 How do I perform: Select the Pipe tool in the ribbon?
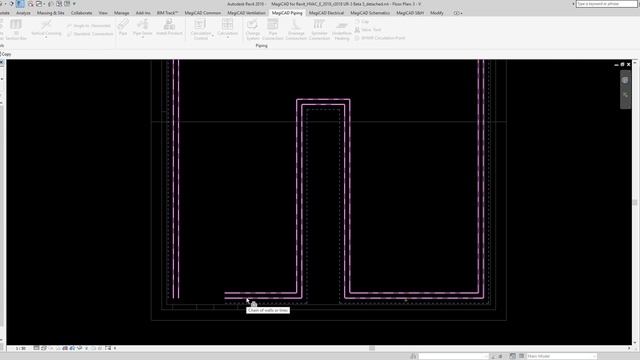coord(123,28)
